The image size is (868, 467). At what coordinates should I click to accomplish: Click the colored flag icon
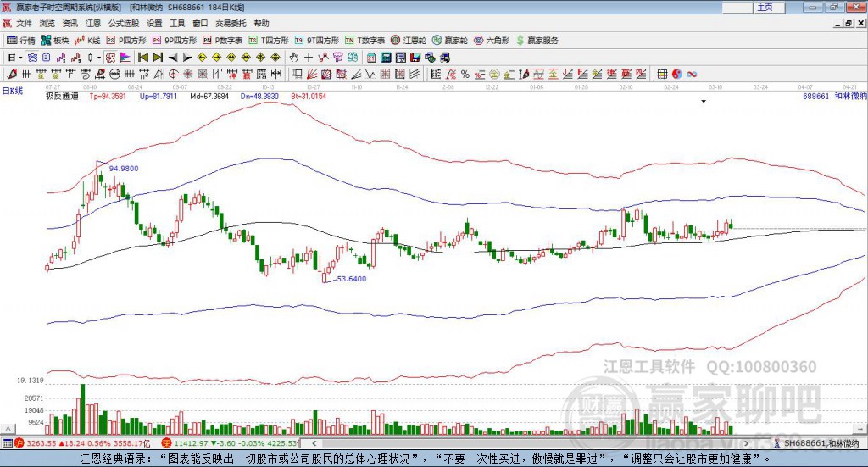tap(125, 58)
